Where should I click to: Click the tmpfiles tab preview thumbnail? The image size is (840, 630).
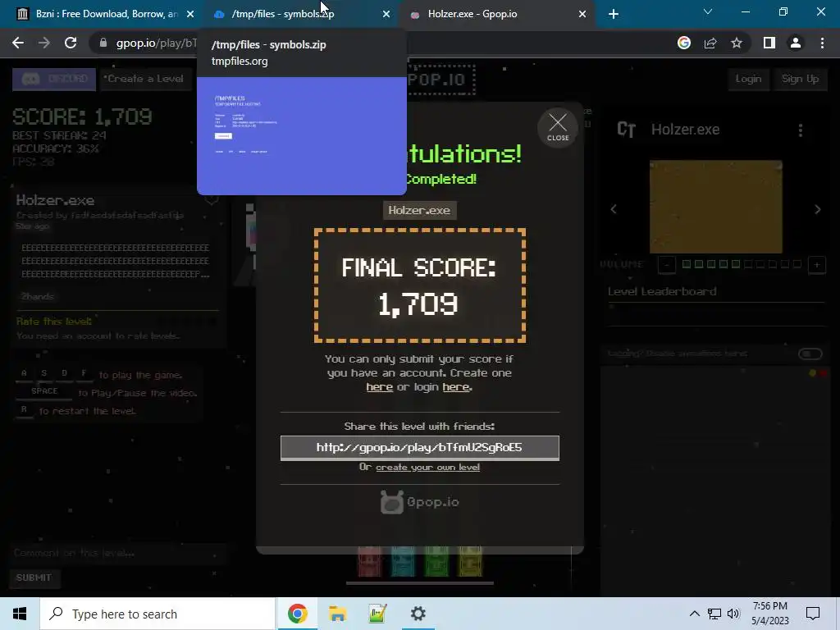click(302, 136)
